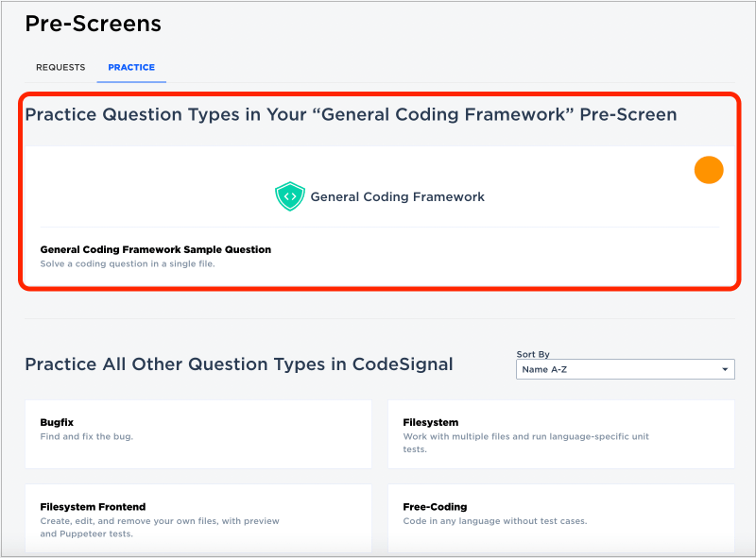The width and height of the screenshot is (756, 558).
Task: Select the Filesystem practice card
Action: [561, 434]
